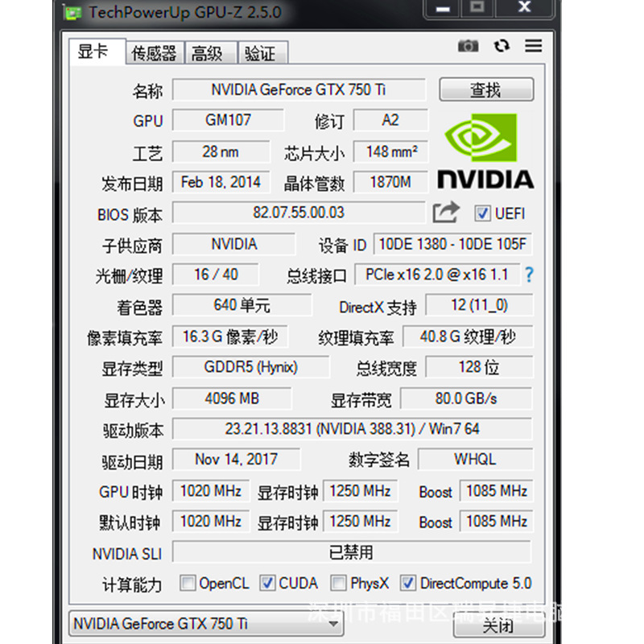
Task: Click the bus width 128 位 value
Action: (x=479, y=367)
